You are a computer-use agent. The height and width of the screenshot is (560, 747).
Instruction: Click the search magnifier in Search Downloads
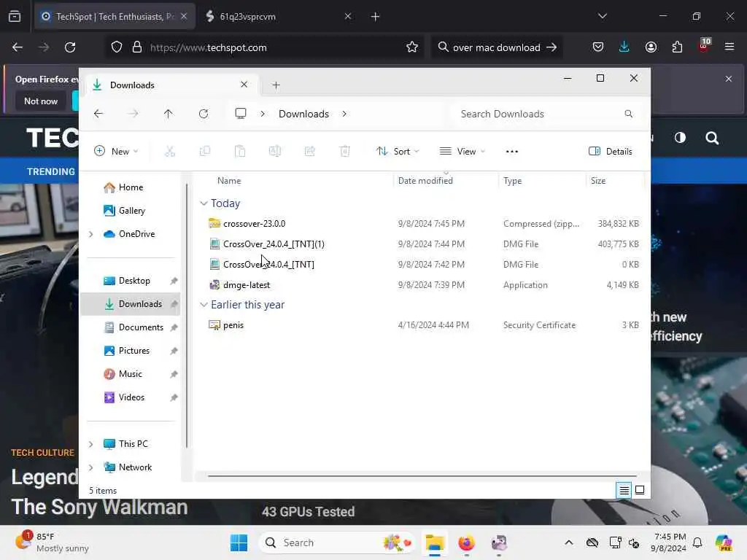coord(628,114)
